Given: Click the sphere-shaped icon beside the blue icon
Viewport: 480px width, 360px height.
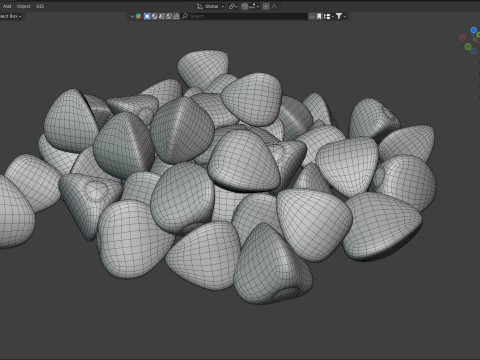Looking at the screenshot, I should [x=154, y=16].
